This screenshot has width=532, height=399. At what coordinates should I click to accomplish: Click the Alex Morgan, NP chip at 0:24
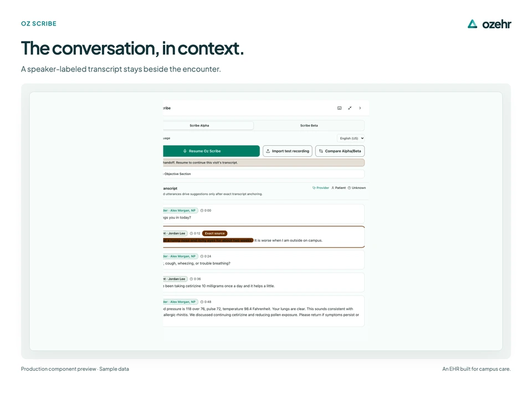point(181,256)
